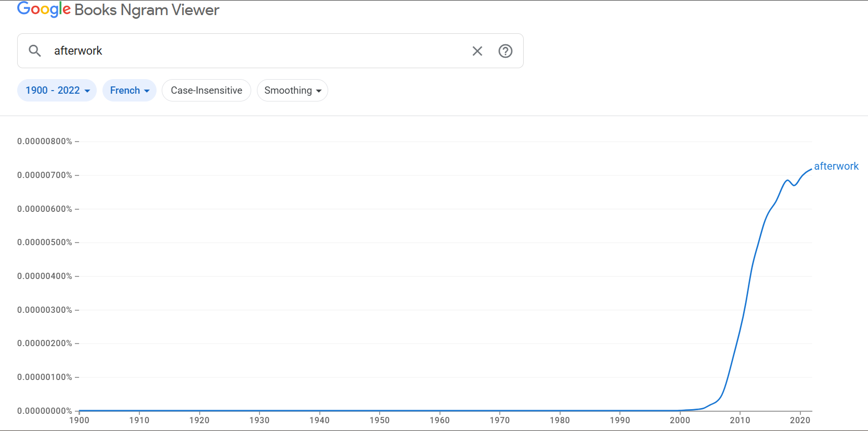
Task: Click the 1990 x-axis year label
Action: tap(620, 421)
